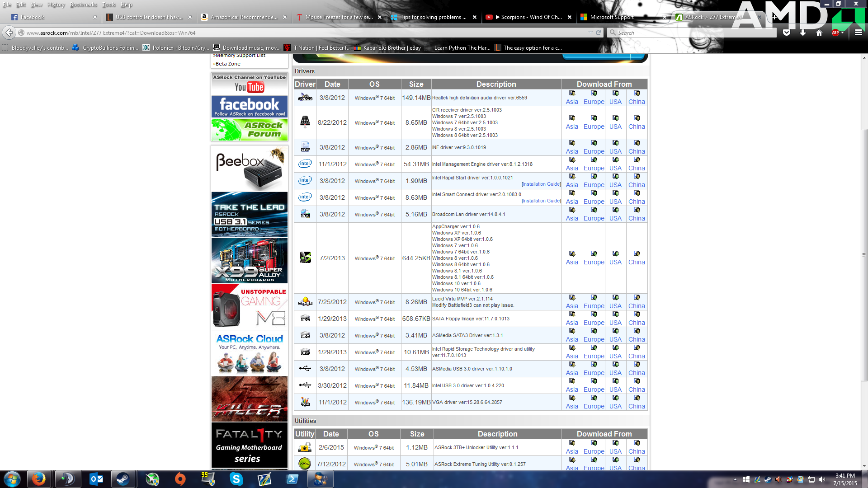The image size is (868, 488).
Task: Open the Intel Smart Connect Installation Guide
Action: (541, 201)
